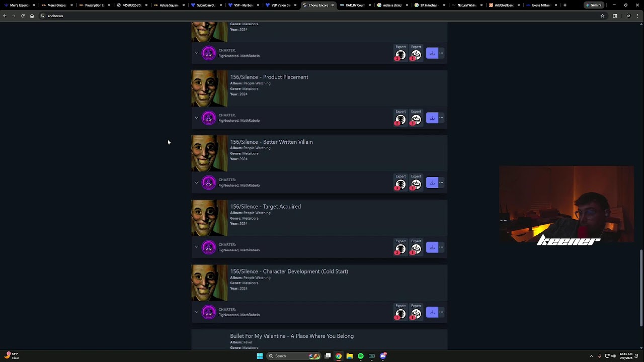Image resolution: width=644 pixels, height=362 pixels.
Task: Switch to the Men's Glasses tab
Action: 57,5
